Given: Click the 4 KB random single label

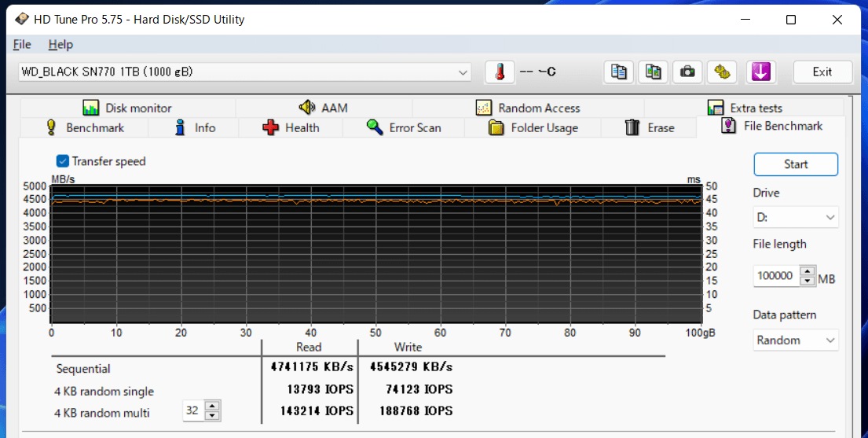Looking at the screenshot, I should 104,392.
